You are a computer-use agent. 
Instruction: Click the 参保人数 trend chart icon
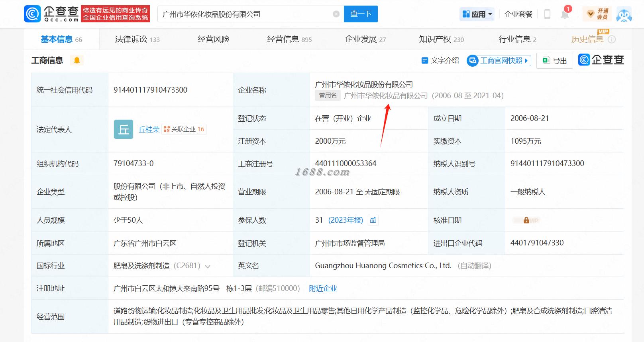click(x=373, y=220)
